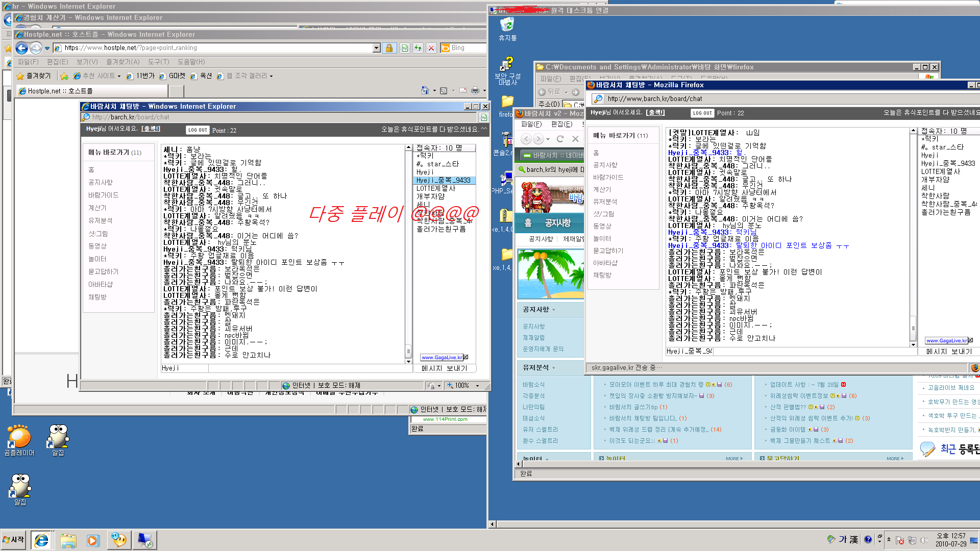Check the box next to www.GagaLive.kr in IE chat

pyautogui.click(x=465, y=357)
